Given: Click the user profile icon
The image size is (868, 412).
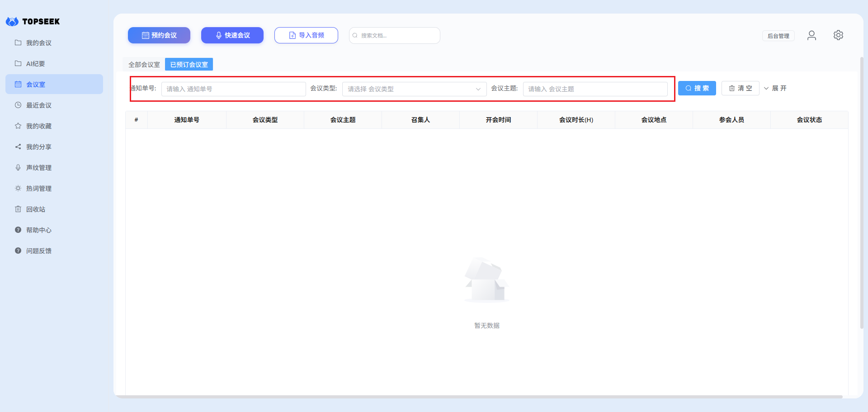Looking at the screenshot, I should 811,35.
